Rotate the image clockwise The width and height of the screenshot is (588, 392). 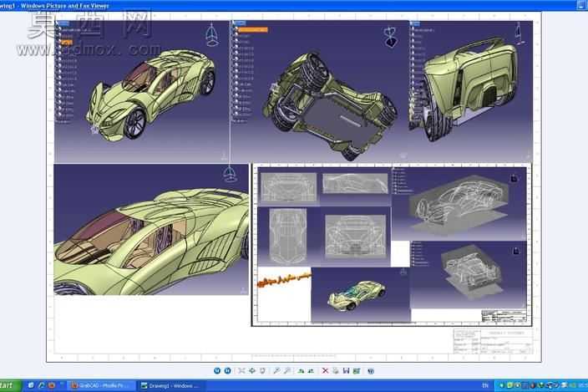(301, 371)
